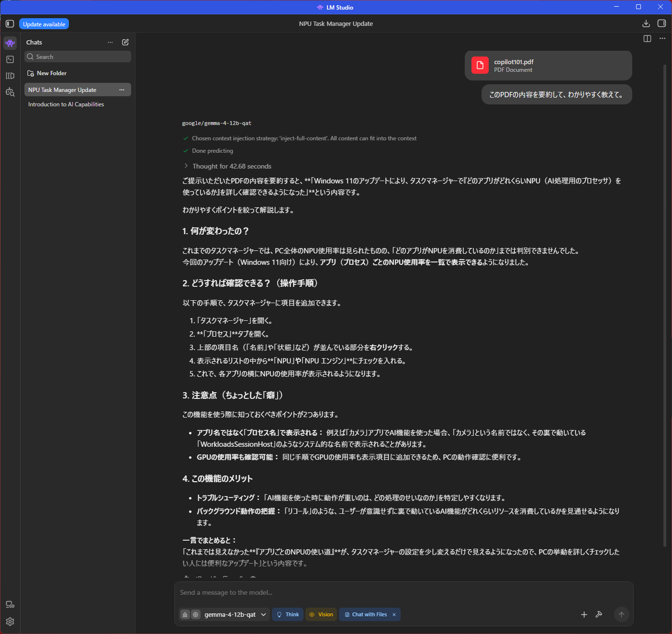Add attachment with the plus icon

584,614
